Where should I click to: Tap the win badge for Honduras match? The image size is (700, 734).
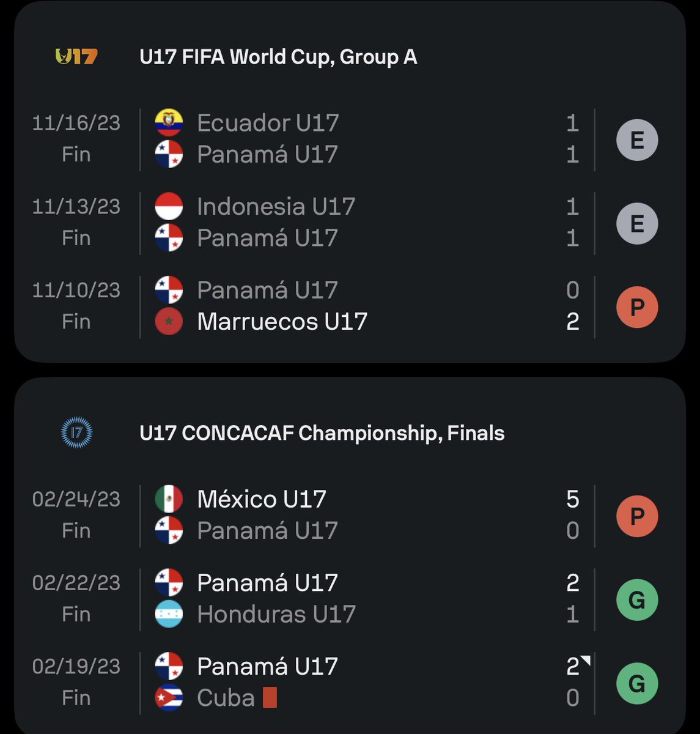pyautogui.click(x=637, y=599)
